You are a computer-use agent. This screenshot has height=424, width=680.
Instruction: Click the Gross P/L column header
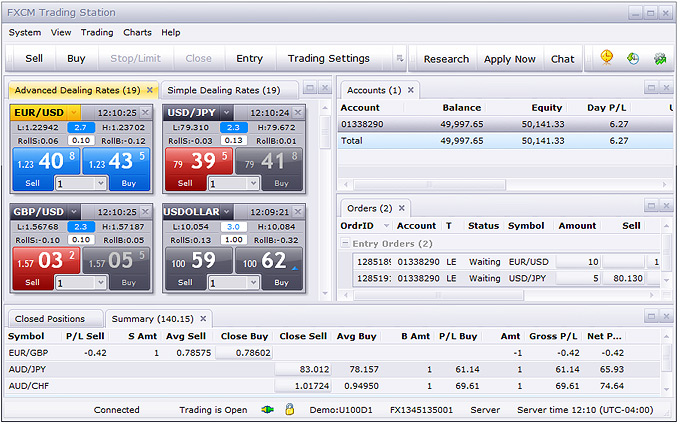click(x=553, y=336)
